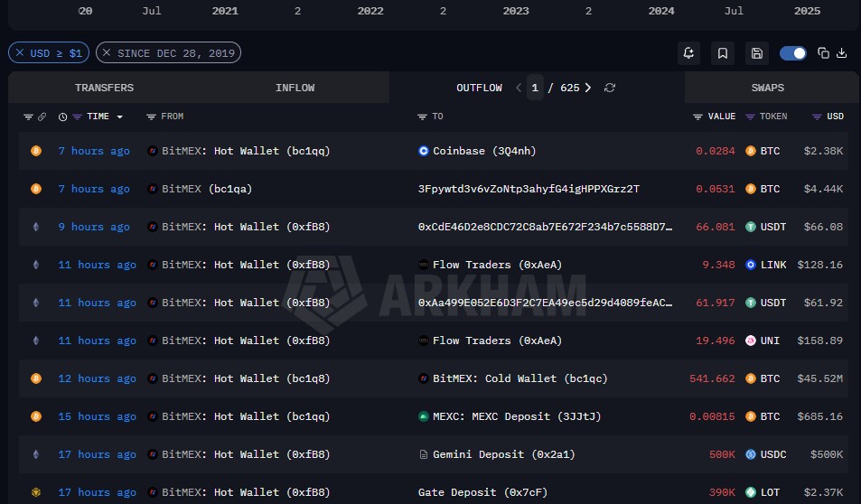
Task: Click BitMEX (bc1qa) sender
Action: pos(207,189)
